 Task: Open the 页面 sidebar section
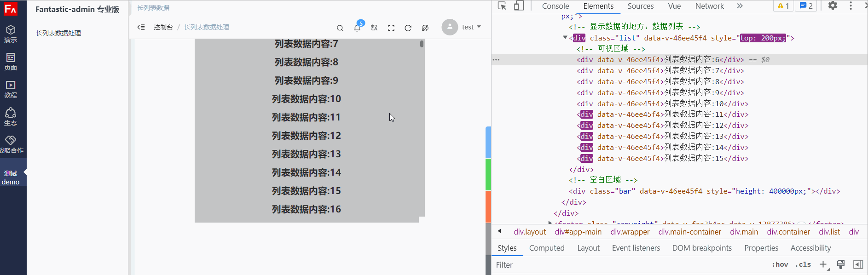(11, 62)
